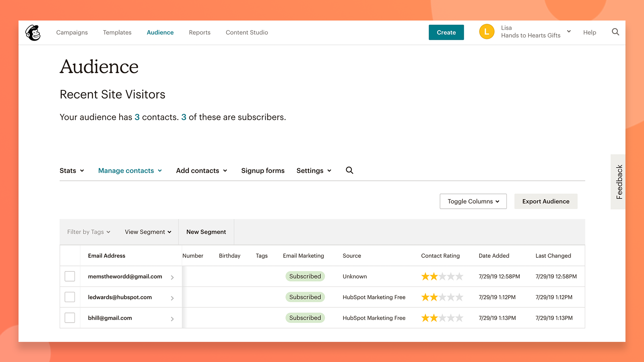Create a New Segment
The image size is (644, 362).
(206, 232)
